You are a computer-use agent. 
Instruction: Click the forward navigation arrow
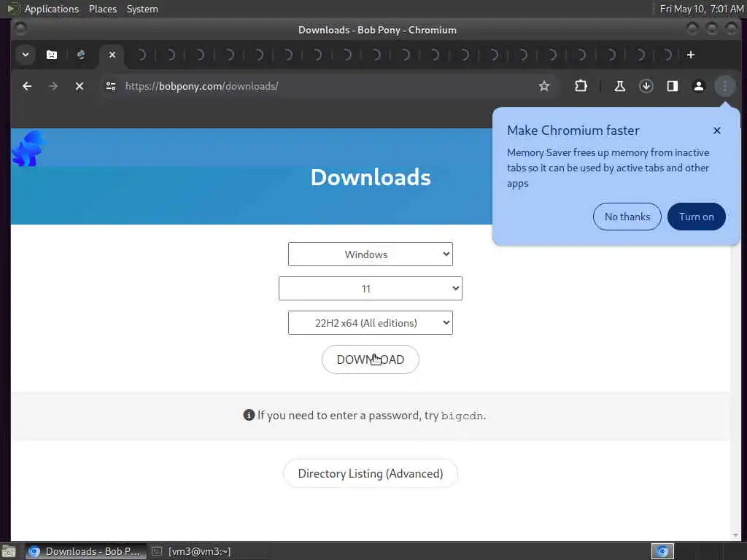53,86
